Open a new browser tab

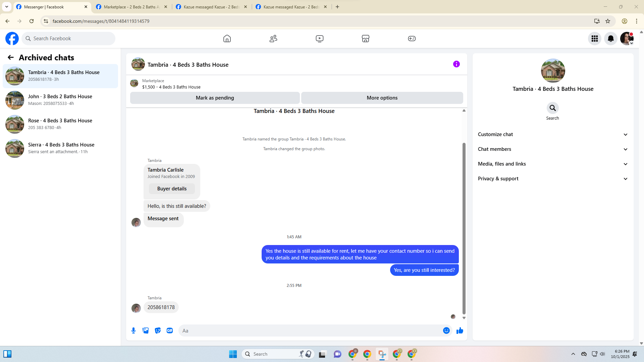tap(337, 7)
